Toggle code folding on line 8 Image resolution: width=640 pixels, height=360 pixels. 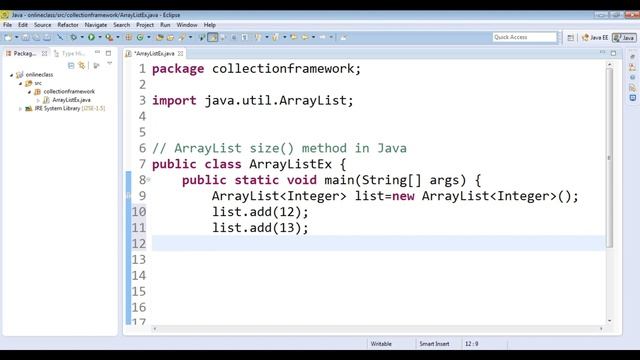(x=149, y=180)
